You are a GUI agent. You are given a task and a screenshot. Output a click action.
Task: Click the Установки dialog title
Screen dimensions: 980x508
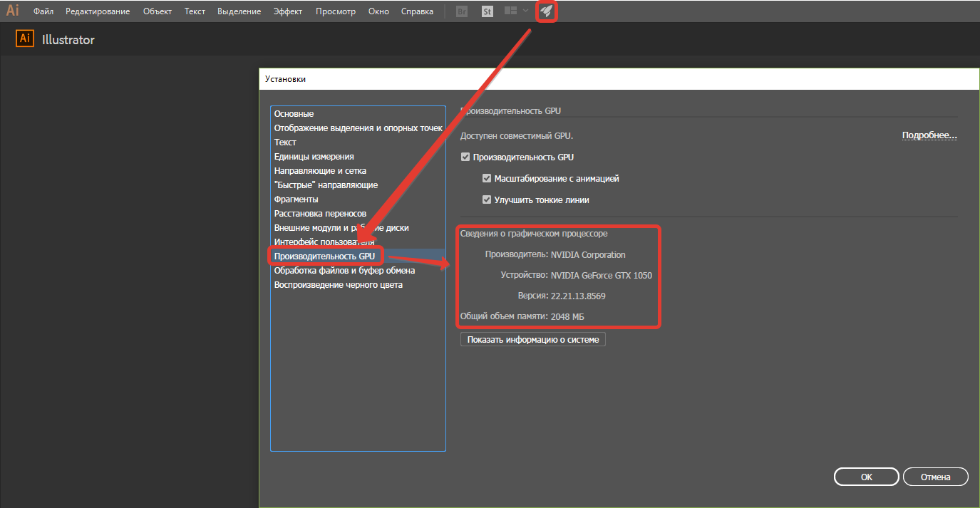(285, 79)
